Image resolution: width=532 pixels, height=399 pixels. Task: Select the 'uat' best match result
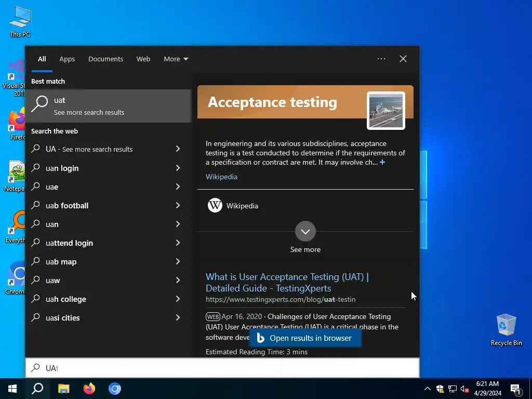pyautogui.click(x=109, y=106)
